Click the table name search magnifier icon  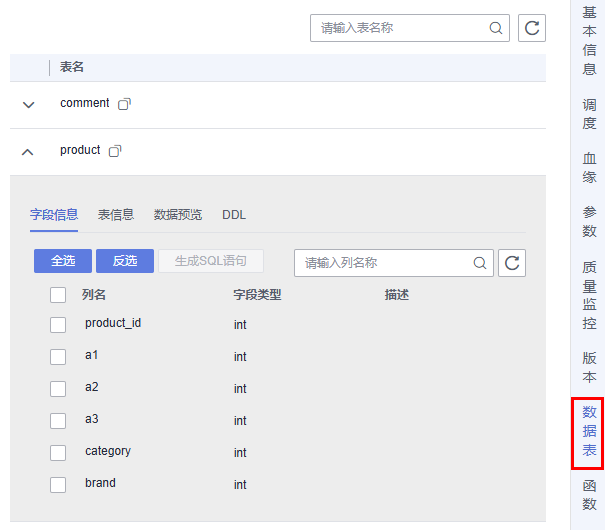[x=496, y=28]
